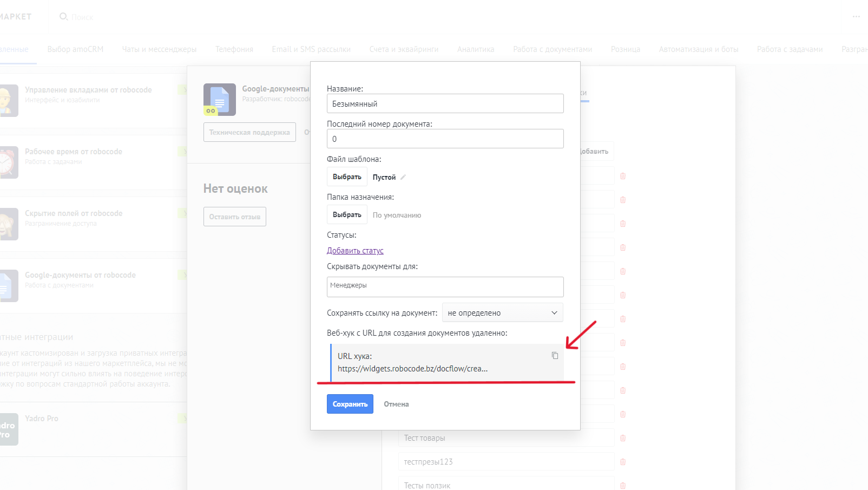Open 'Работа с задачами' tab
868x490 pixels.
790,49
